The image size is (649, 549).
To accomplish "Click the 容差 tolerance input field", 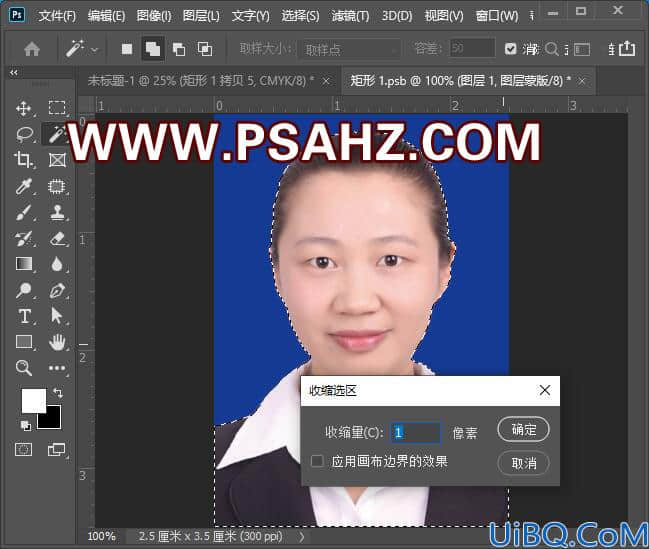I will [472, 48].
